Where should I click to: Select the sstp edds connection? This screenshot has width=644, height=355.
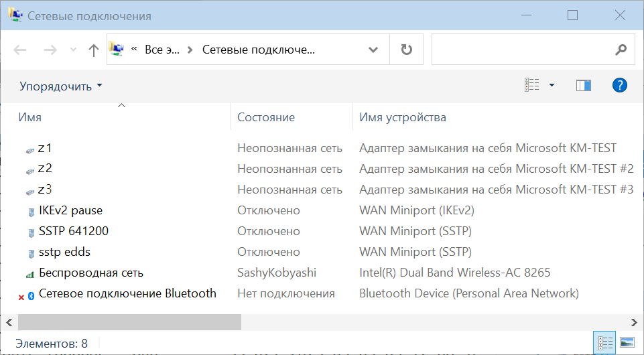pyautogui.click(x=64, y=252)
